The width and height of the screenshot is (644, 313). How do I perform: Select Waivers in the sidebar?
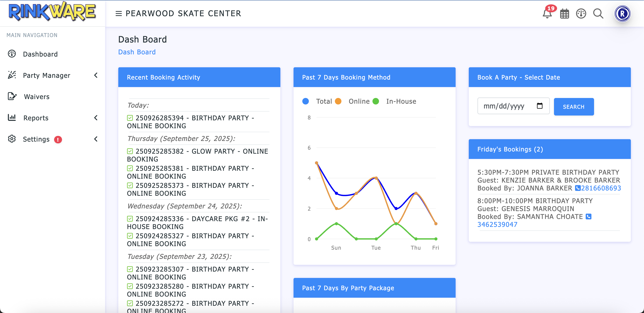point(37,97)
